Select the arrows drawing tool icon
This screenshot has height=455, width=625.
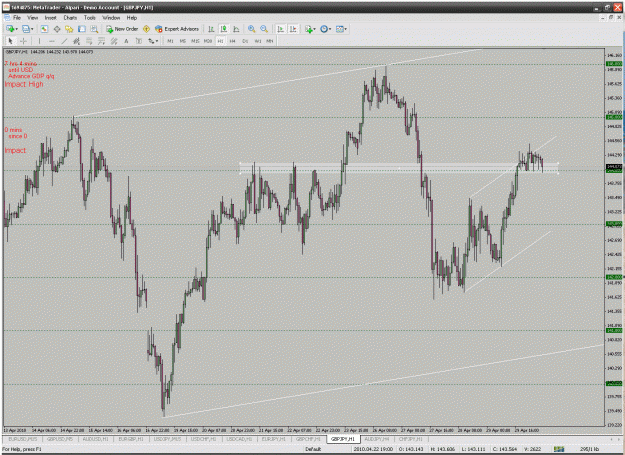click(151, 41)
